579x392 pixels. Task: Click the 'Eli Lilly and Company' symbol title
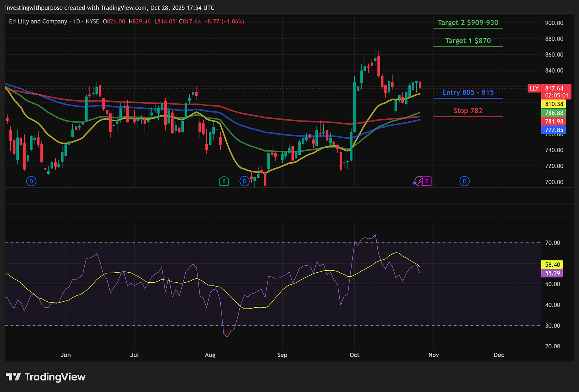point(38,21)
